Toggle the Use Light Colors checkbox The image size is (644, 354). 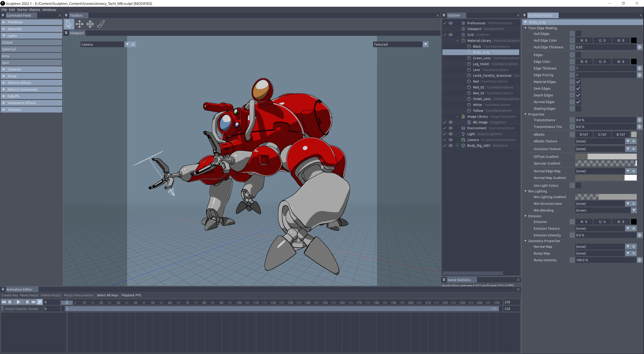(578, 186)
